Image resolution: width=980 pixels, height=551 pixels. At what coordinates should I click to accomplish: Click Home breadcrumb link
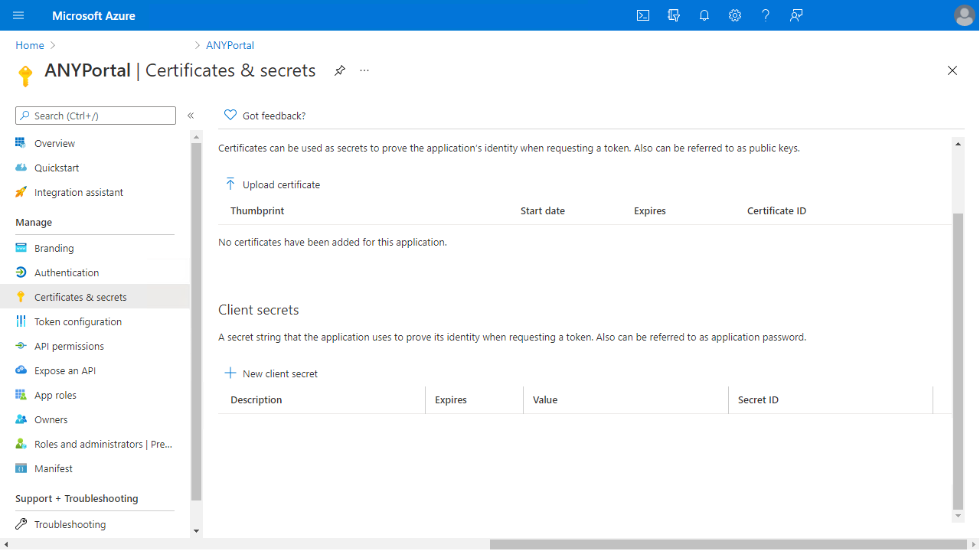(30, 45)
